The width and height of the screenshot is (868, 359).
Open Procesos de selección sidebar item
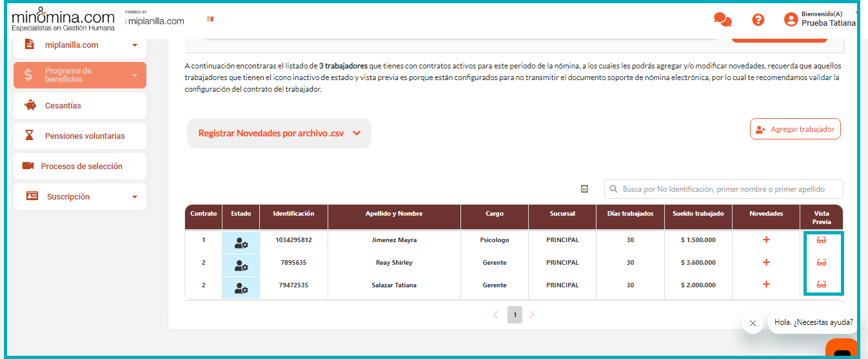pyautogui.click(x=80, y=166)
